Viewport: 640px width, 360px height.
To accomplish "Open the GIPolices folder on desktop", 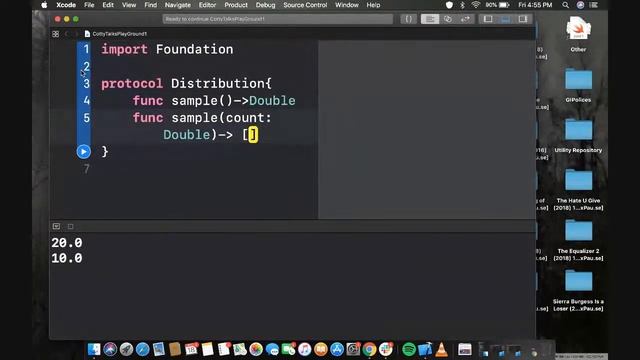I will 578,85.
